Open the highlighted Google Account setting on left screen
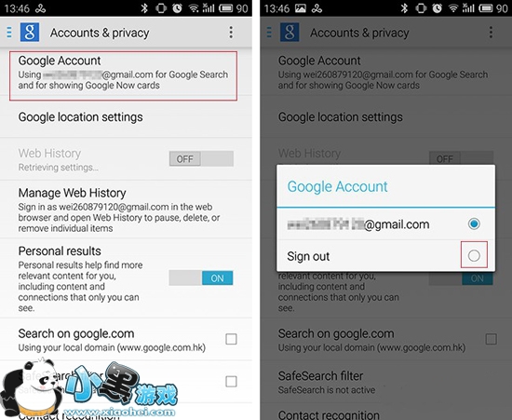The height and width of the screenshot is (420, 512). click(123, 75)
